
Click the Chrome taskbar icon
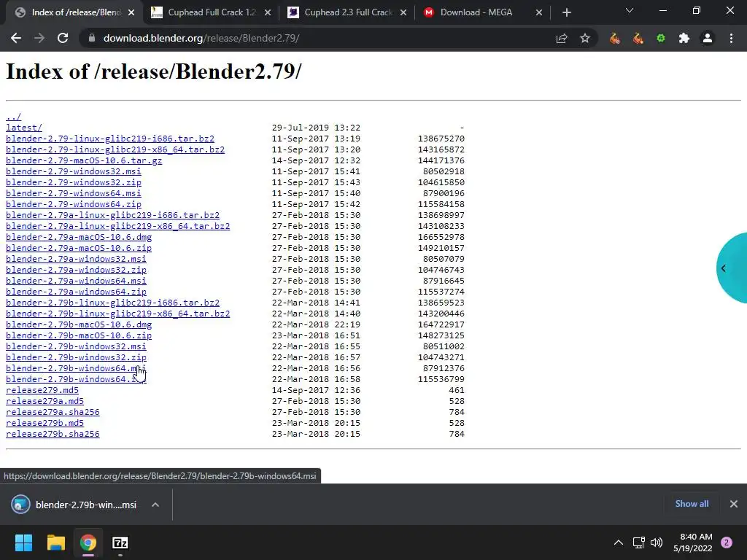tap(88, 542)
